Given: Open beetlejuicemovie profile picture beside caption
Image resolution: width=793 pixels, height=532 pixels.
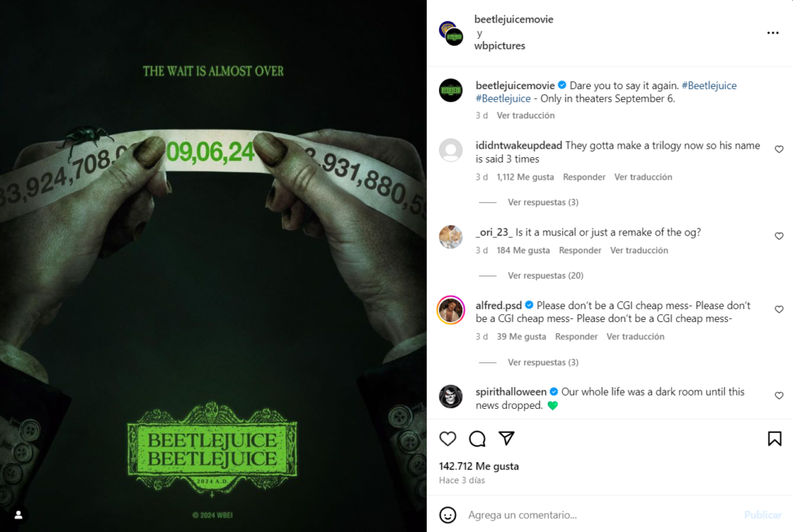Looking at the screenshot, I should [x=451, y=91].
